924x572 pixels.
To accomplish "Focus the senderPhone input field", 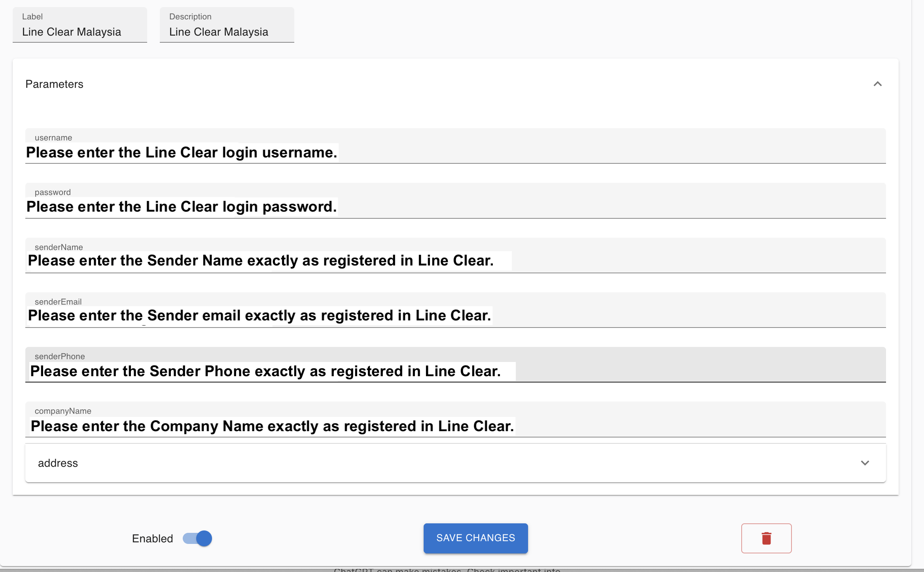I will click(x=672, y=371).
